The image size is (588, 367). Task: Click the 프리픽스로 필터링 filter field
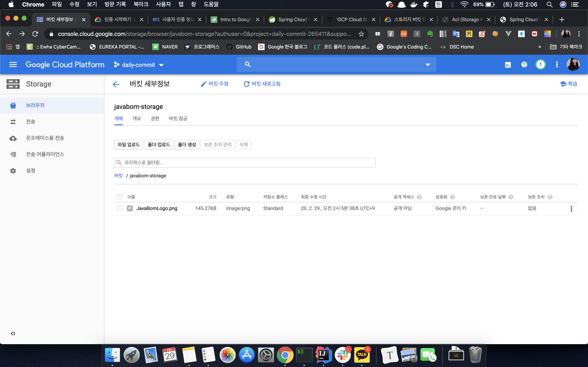(x=245, y=163)
